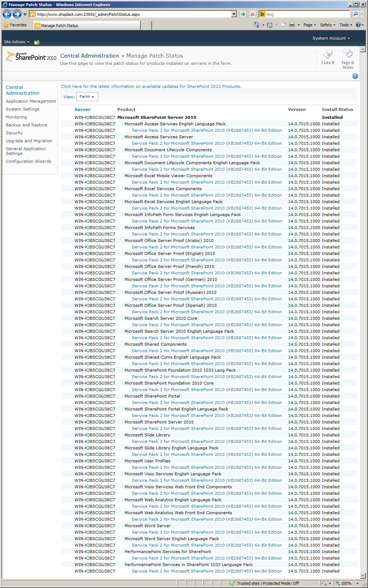Click the IE Help question mark icon
The image size is (368, 588).
coord(358,25)
